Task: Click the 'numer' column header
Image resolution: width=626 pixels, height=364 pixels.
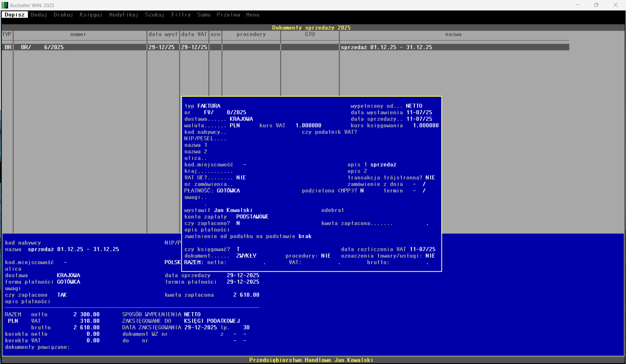Action: point(78,34)
